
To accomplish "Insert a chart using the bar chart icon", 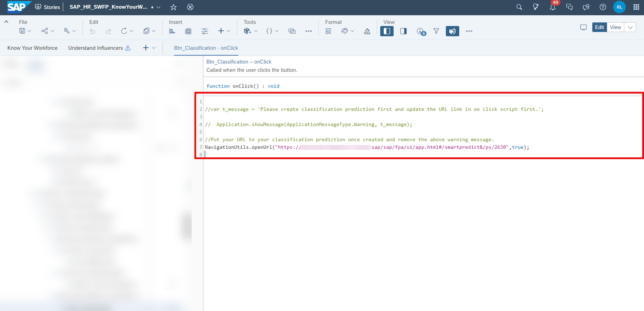I will [x=172, y=31].
